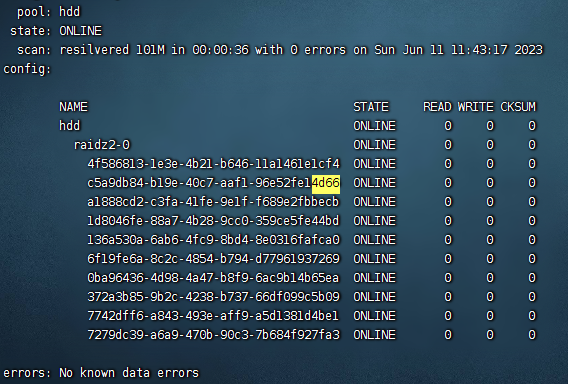Viewport: 568px width, 384px height.
Task: Click the READ count for disk 372a3b85
Action: click(448, 297)
